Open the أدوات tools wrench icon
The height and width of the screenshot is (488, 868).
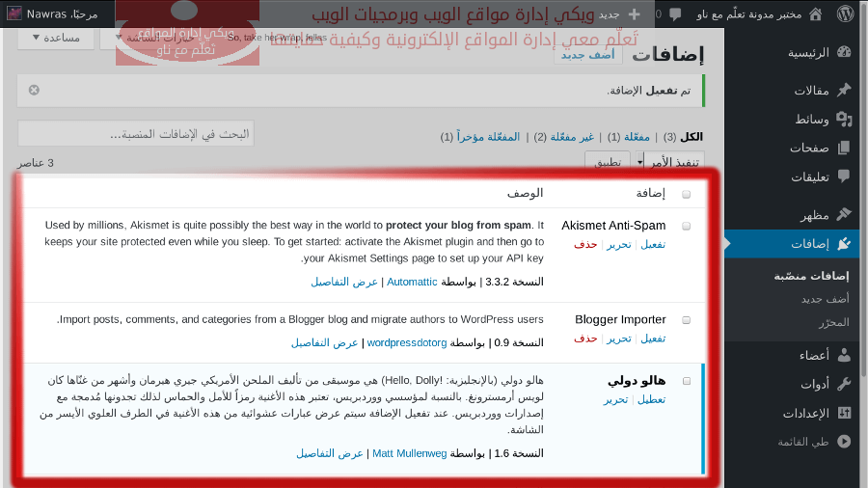coord(844,383)
